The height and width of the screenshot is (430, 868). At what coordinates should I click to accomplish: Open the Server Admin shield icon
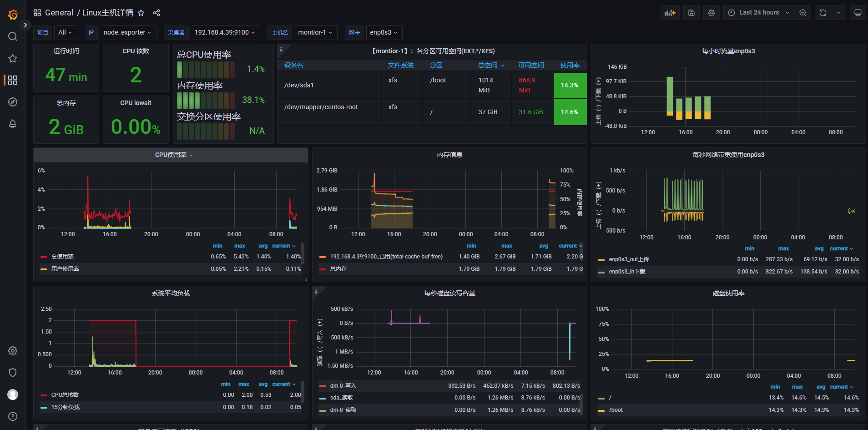click(x=13, y=373)
